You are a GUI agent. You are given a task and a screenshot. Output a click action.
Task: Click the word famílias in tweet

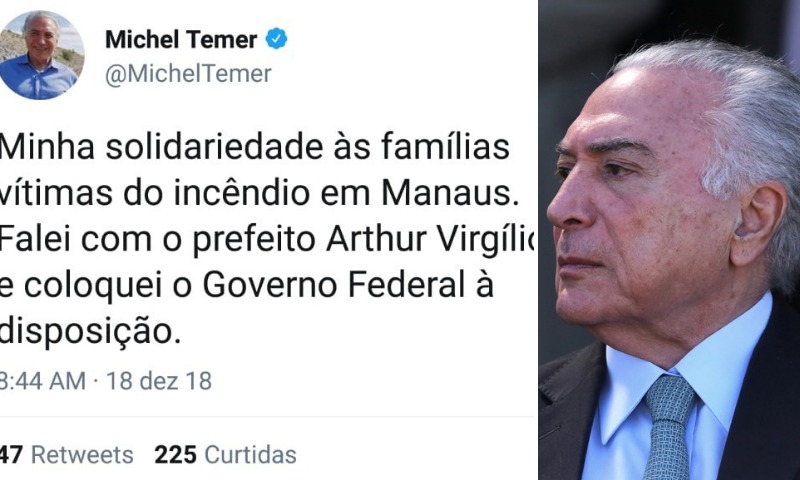click(445, 147)
